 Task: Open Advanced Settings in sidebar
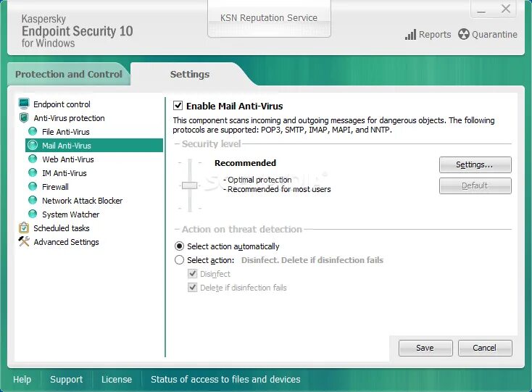point(66,242)
